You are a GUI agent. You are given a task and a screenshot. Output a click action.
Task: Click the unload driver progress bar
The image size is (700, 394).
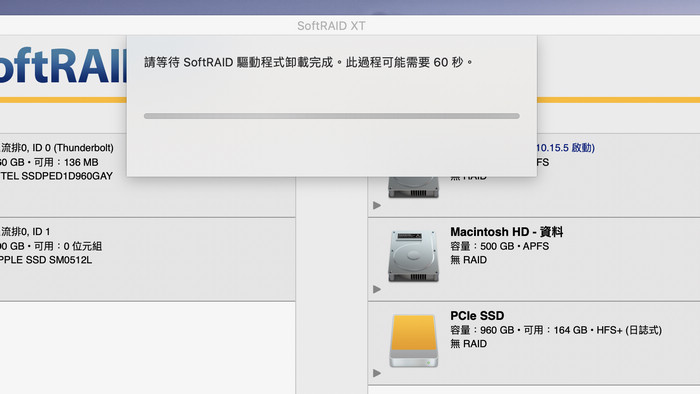pos(332,116)
